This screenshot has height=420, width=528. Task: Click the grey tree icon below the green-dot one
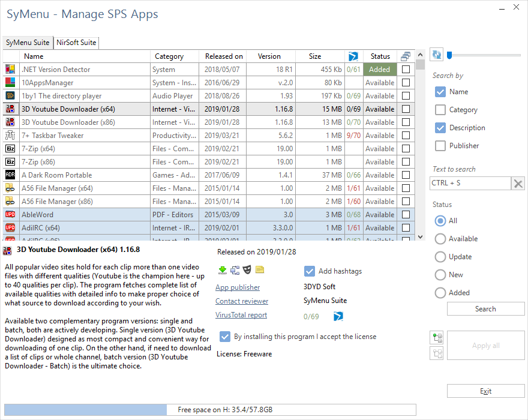coord(437,353)
